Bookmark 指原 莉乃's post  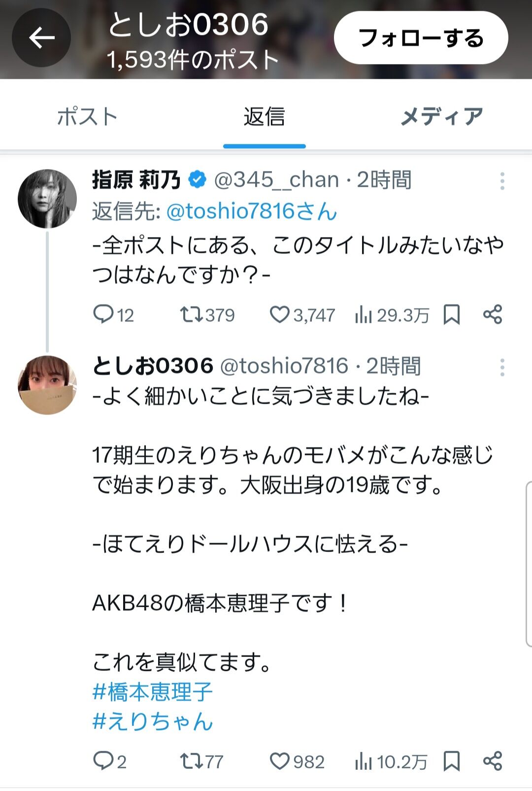tap(451, 314)
